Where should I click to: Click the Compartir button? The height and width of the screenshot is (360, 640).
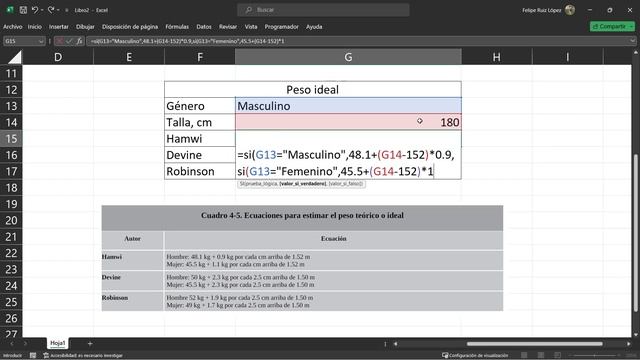tap(612, 27)
